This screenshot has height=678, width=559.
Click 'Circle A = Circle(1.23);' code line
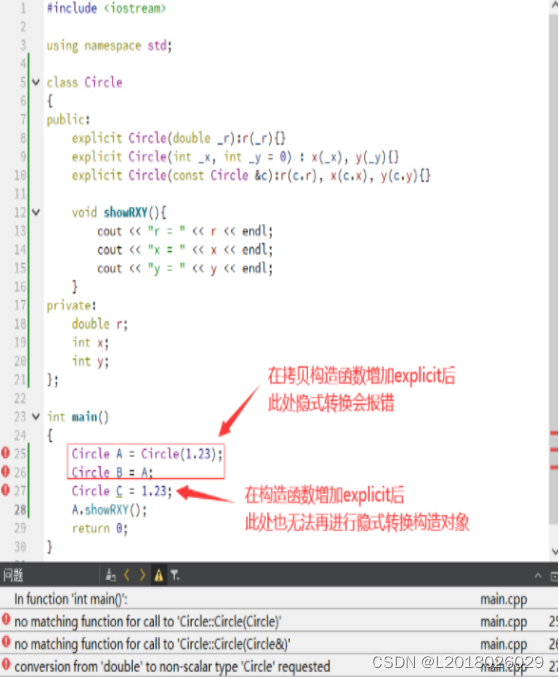pyautogui.click(x=147, y=454)
